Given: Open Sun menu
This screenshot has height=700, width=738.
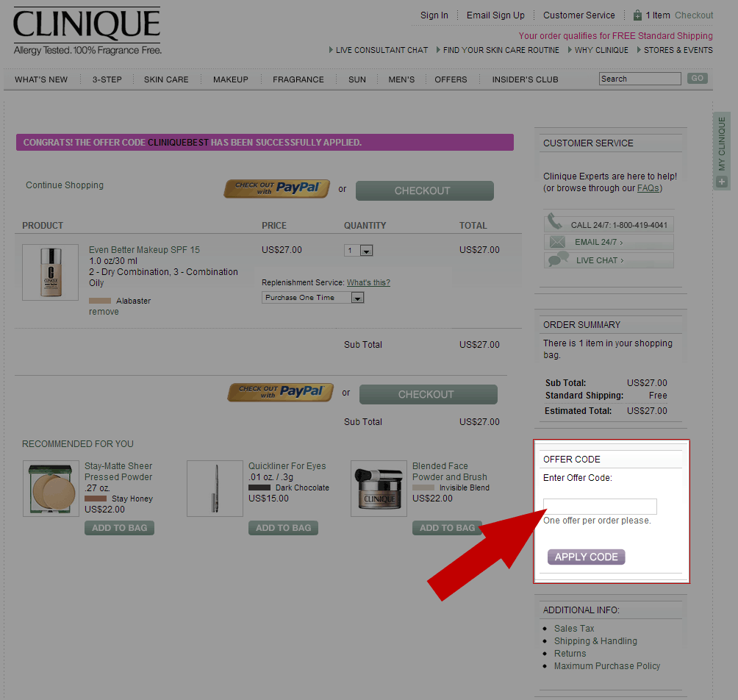Looking at the screenshot, I should 357,79.
